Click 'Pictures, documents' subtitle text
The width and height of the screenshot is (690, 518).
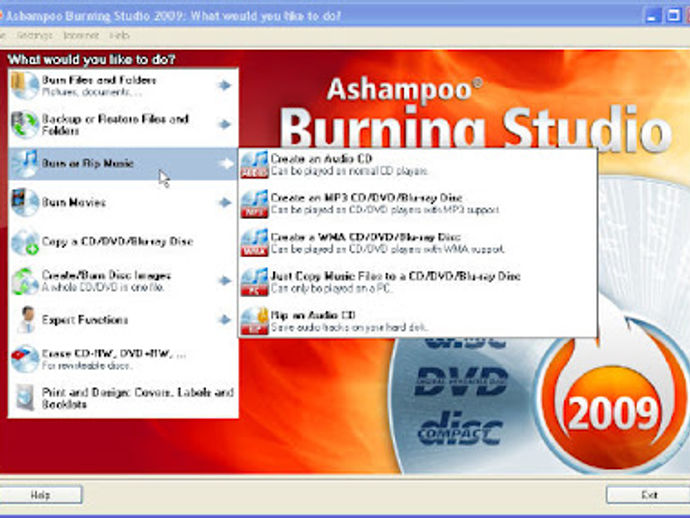point(92,92)
